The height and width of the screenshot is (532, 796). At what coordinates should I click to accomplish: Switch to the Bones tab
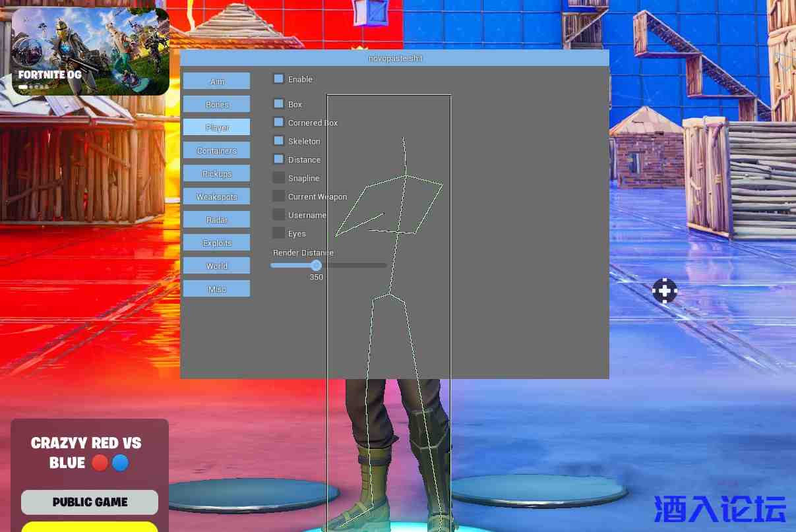pyautogui.click(x=216, y=104)
